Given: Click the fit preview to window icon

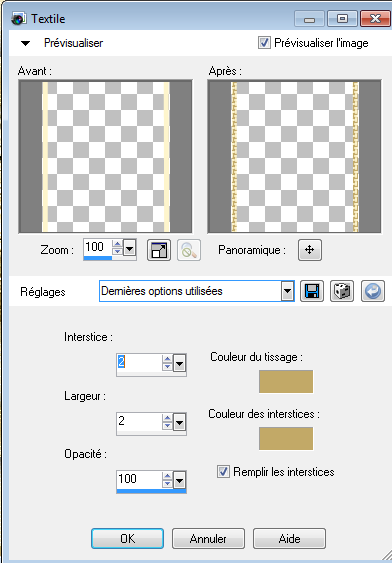Looking at the screenshot, I should [x=159, y=250].
